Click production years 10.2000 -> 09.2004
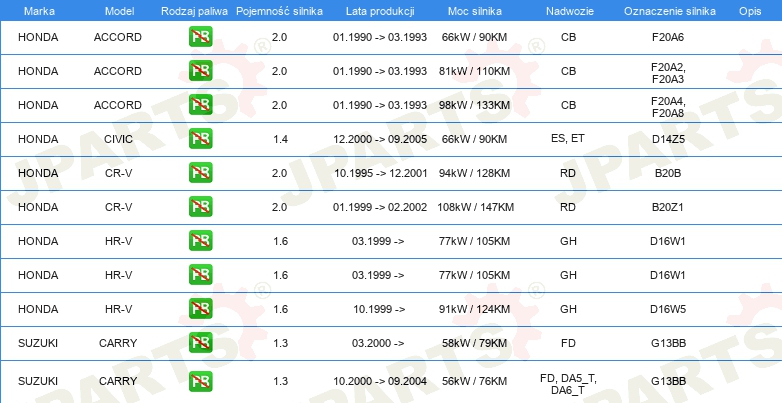This screenshot has width=782, height=403. 380,381
